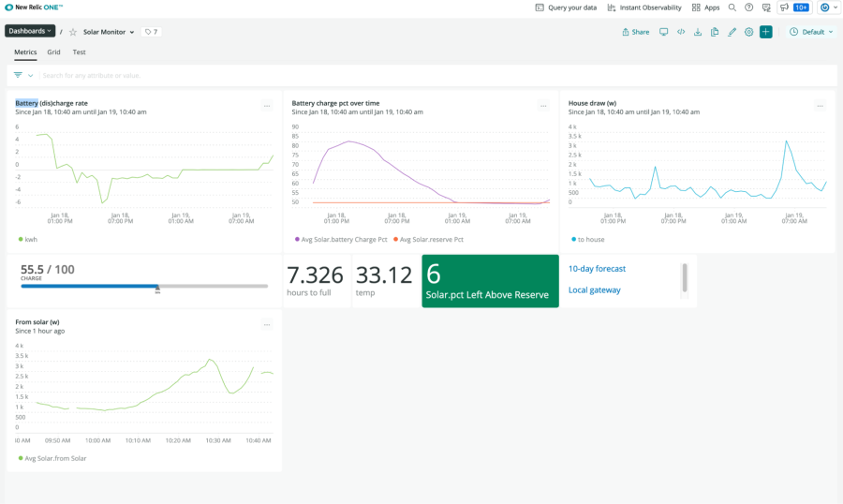Click the green add widget plus button
The image size is (843, 504).
(x=766, y=32)
